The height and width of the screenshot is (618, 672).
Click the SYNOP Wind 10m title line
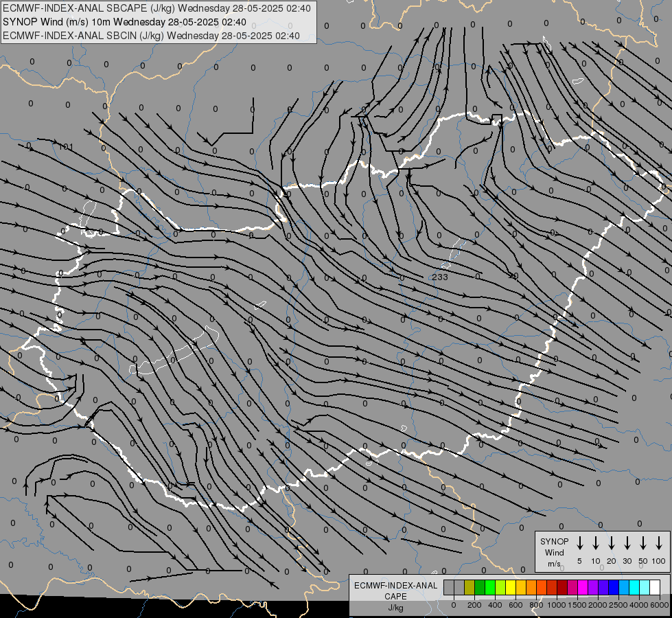click(124, 22)
